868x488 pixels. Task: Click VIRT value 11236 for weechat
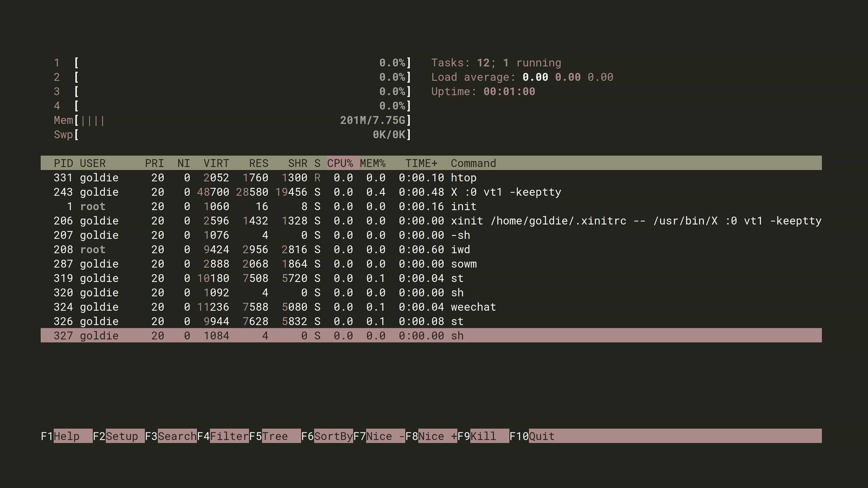point(213,307)
